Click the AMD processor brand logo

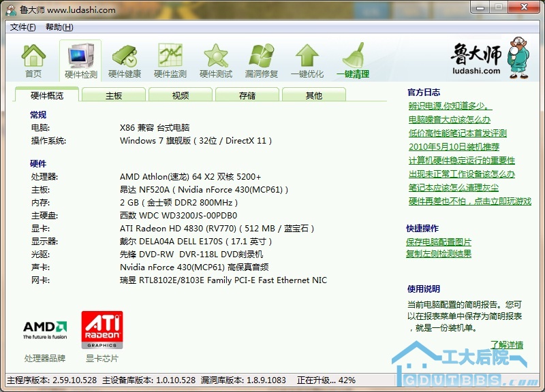pos(45,329)
